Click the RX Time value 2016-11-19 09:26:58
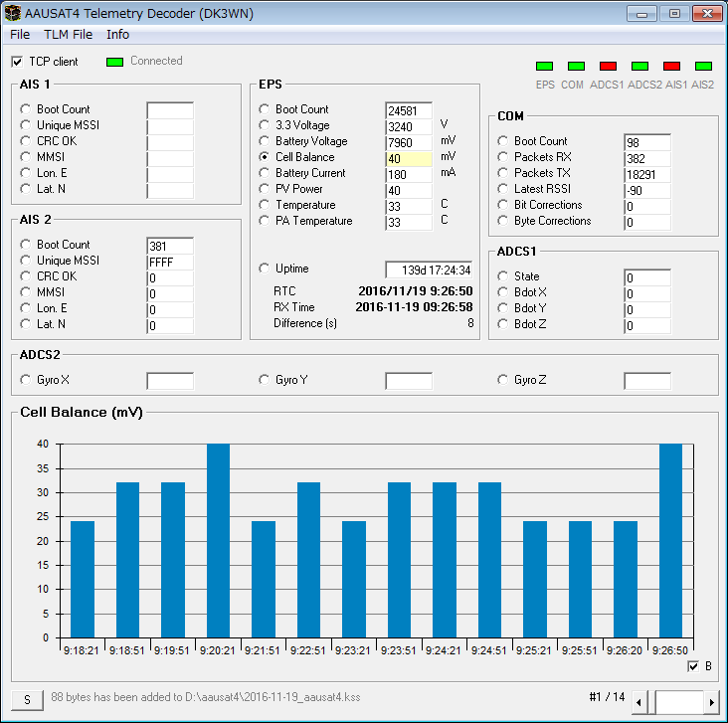 [414, 307]
